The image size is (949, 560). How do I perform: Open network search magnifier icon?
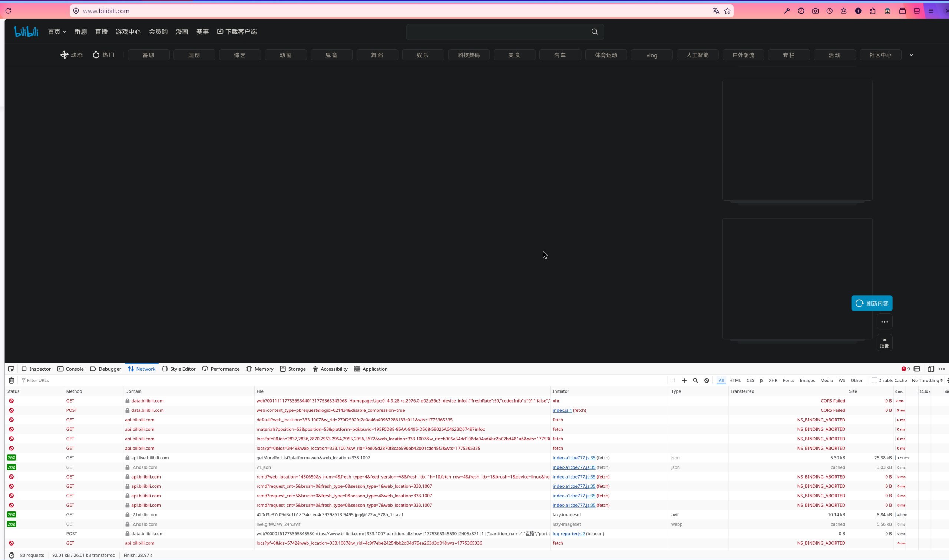[x=695, y=380]
